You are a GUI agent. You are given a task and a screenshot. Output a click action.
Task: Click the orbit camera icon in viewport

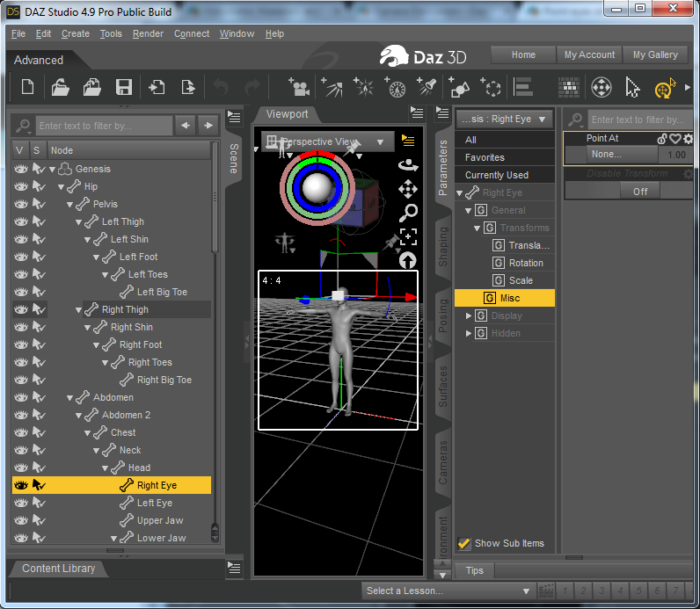coord(408,165)
